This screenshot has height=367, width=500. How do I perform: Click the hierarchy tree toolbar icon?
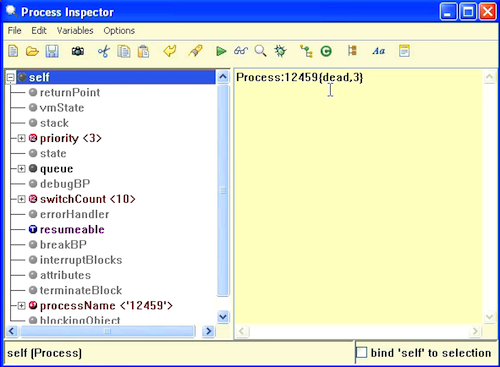point(306,51)
